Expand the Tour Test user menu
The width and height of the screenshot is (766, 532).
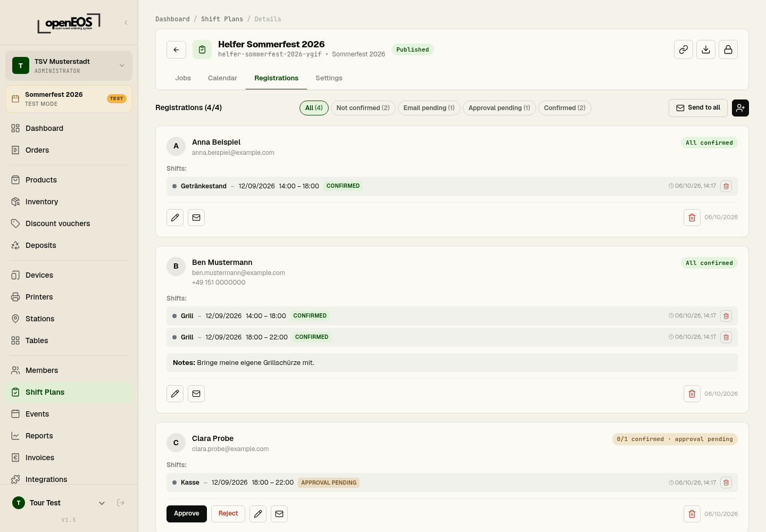[x=59, y=503]
